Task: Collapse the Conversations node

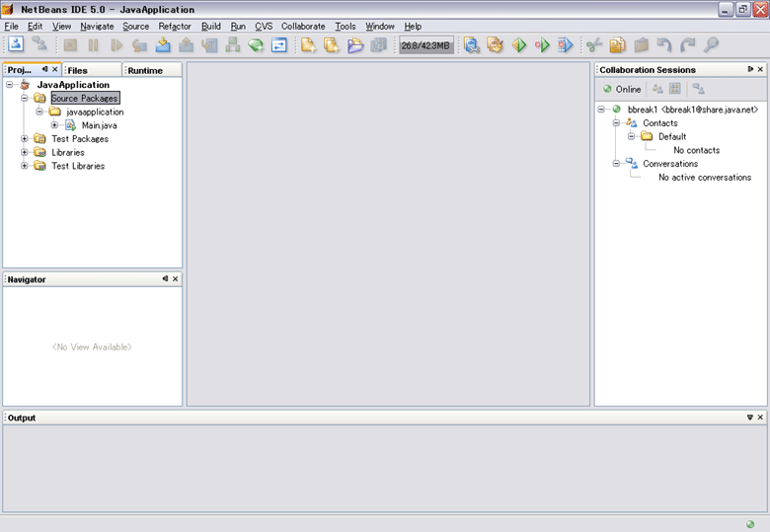Action: pyautogui.click(x=616, y=164)
